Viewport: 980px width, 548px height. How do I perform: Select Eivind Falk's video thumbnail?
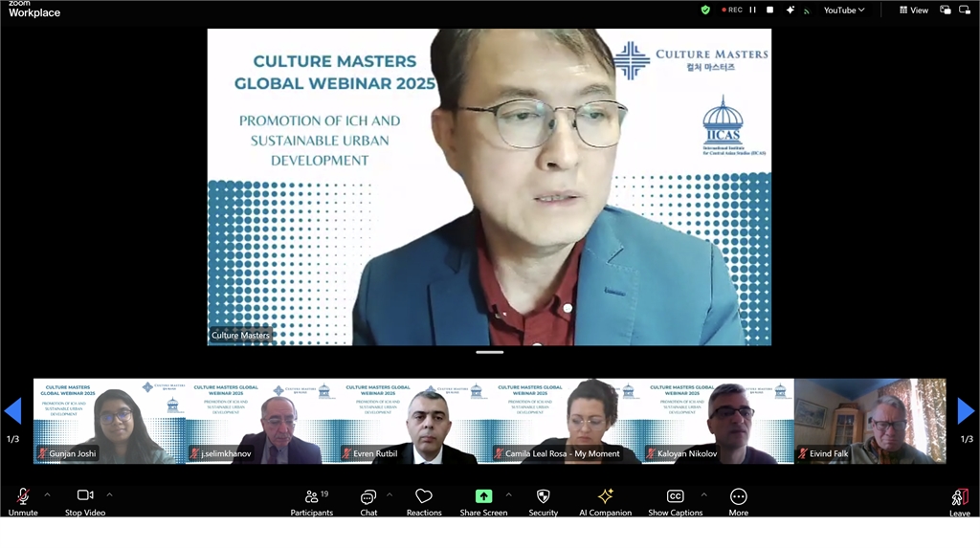870,421
